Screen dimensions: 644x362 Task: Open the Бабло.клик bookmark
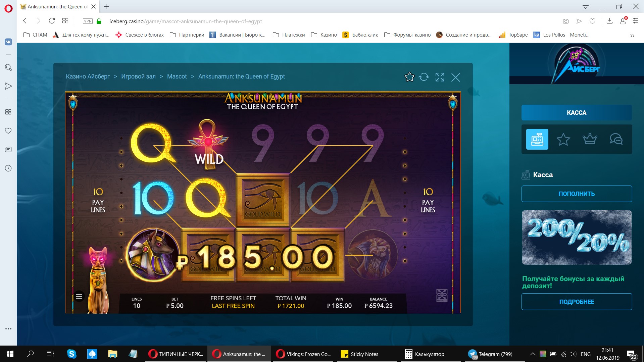(x=360, y=35)
